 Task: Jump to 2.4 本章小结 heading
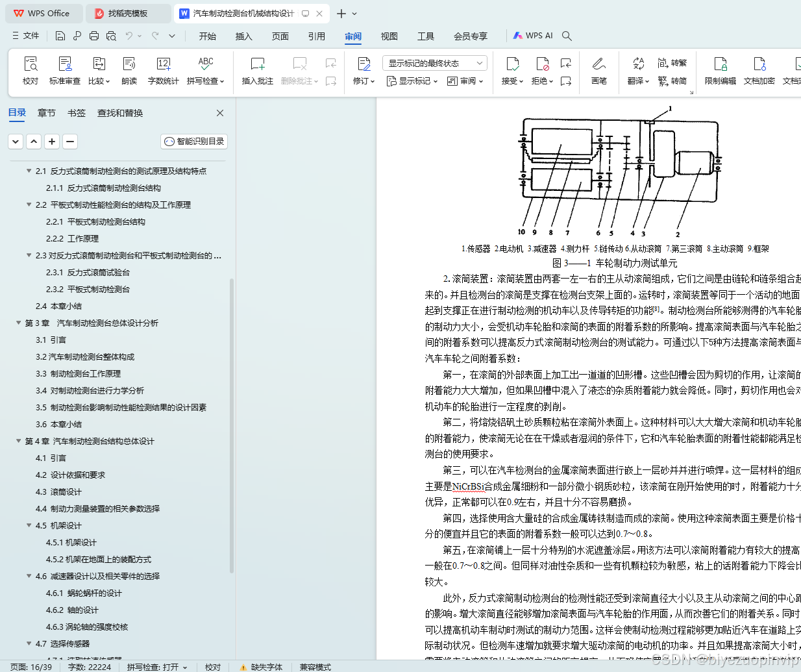click(58, 306)
